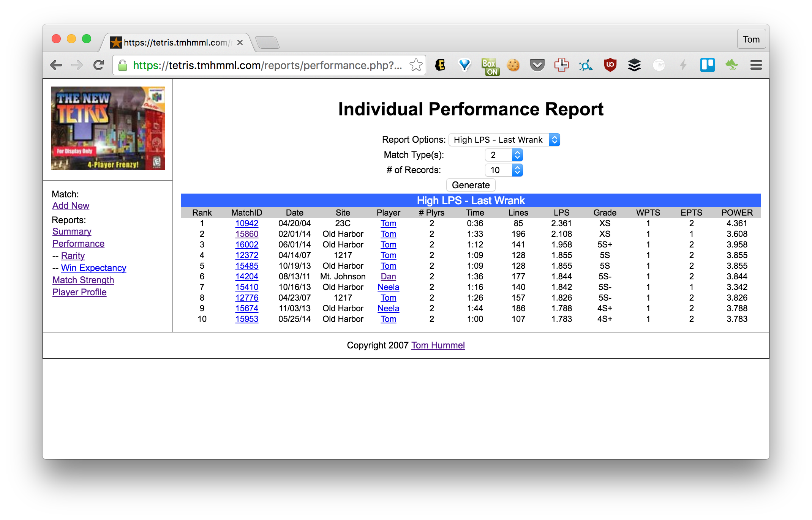Open match ID 10942 link
812x520 pixels.
(x=246, y=224)
